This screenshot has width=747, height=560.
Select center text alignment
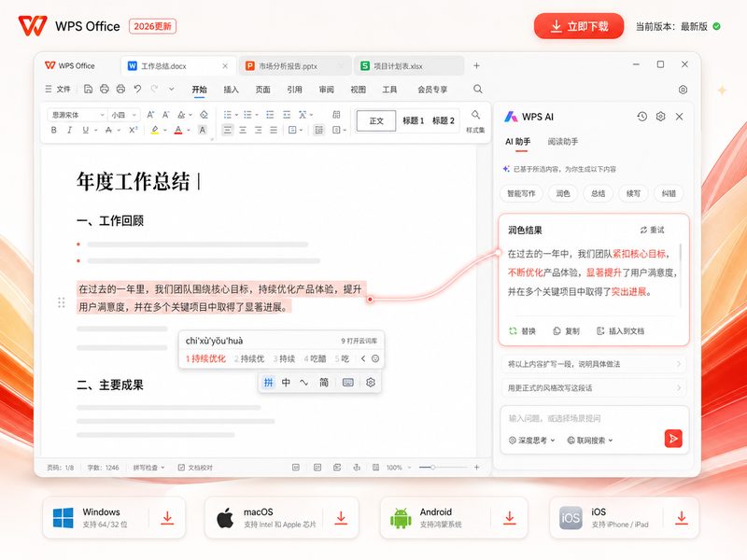pos(243,130)
